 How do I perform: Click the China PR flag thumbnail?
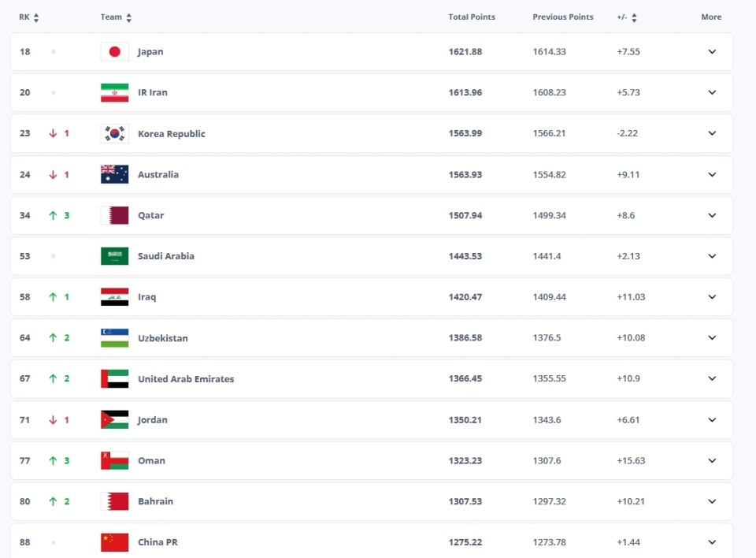click(x=114, y=542)
